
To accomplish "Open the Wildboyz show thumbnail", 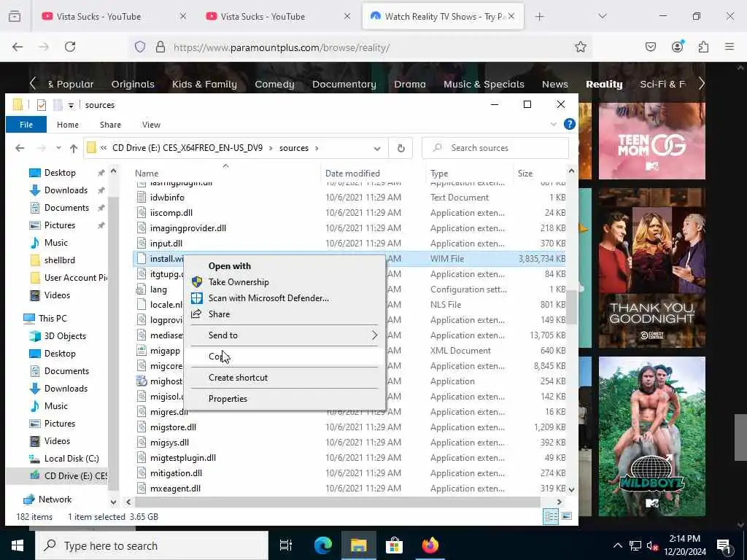I will pyautogui.click(x=651, y=436).
